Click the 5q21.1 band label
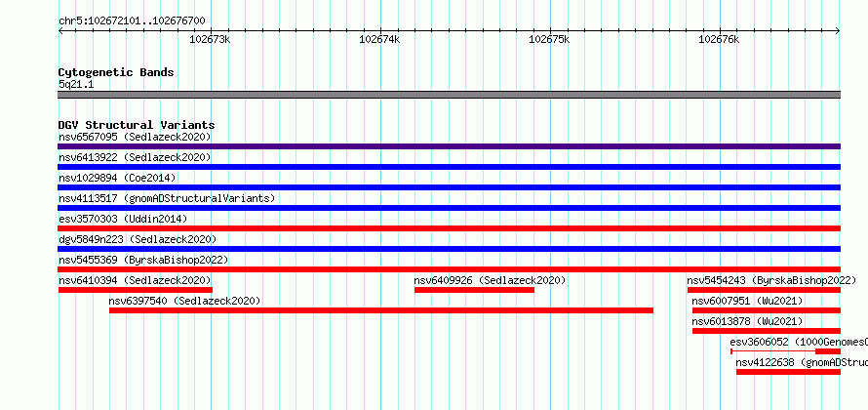868x410 pixels. point(76,84)
